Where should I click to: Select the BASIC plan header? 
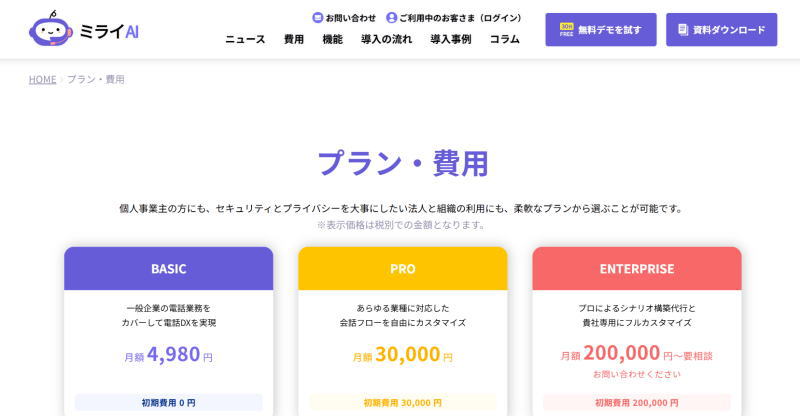point(168,269)
